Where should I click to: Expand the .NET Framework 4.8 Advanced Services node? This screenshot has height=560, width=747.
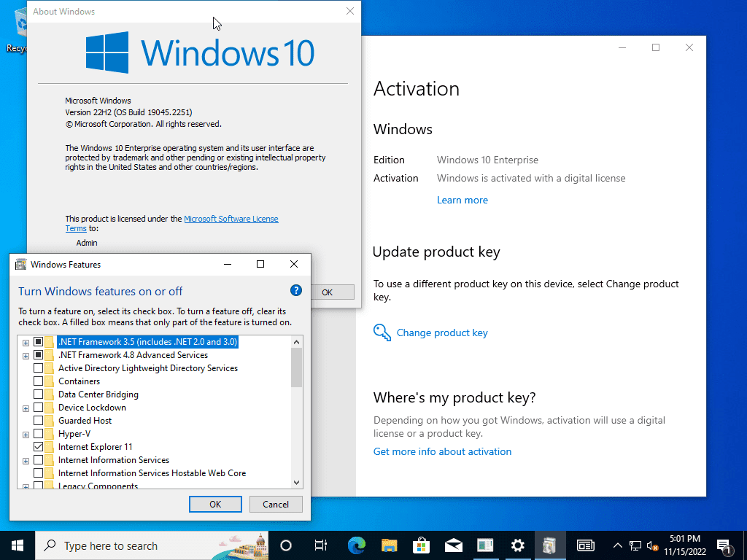click(x=26, y=356)
